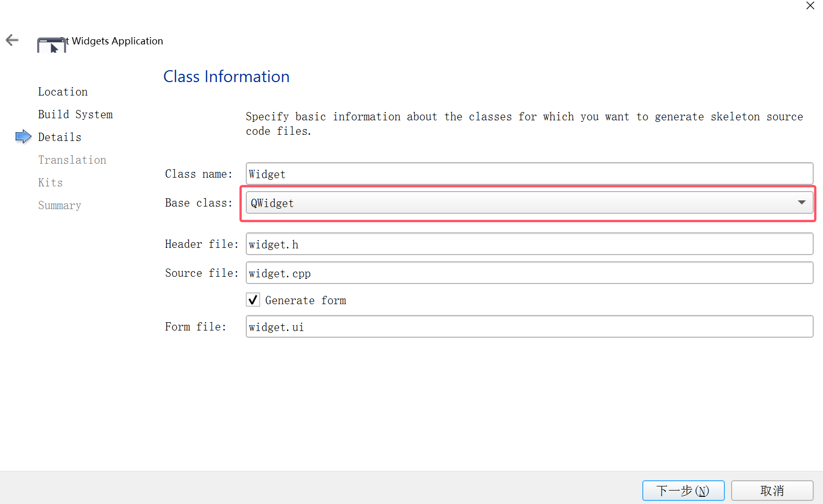Screen dimensions: 823x504
Task: Toggle the Generate form checkbox
Action: 253,300
